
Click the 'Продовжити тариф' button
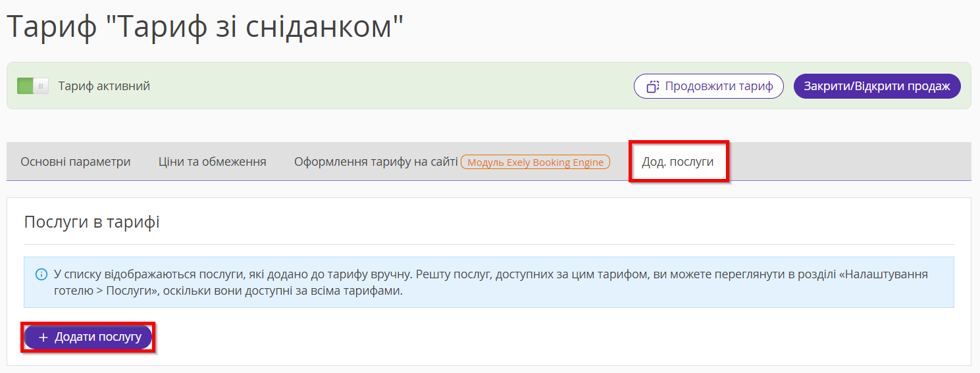(709, 86)
